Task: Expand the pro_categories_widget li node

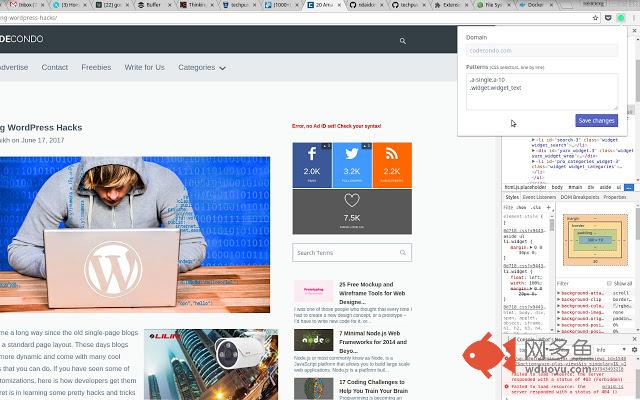Action: pyautogui.click(x=533, y=162)
